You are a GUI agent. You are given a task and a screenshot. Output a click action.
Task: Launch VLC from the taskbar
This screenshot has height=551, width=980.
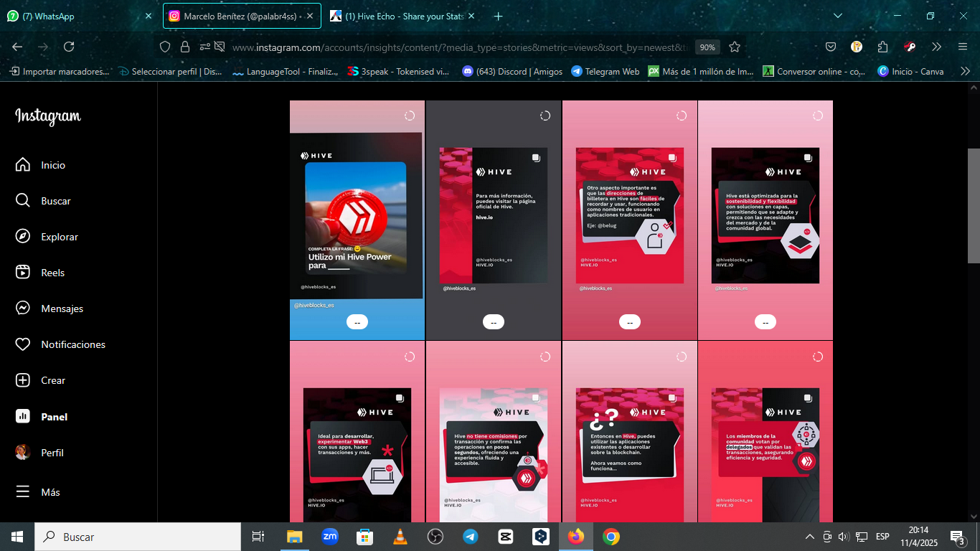[x=400, y=537]
